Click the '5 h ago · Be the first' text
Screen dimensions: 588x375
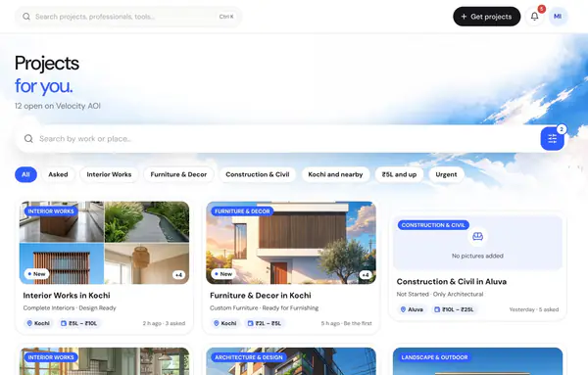click(347, 323)
